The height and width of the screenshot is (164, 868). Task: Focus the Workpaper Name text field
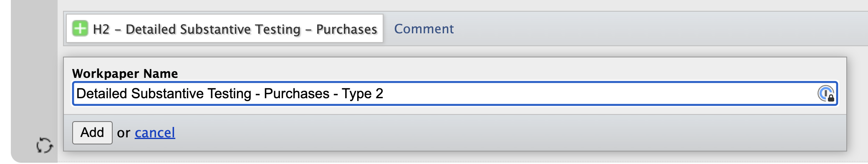pyautogui.click(x=455, y=94)
